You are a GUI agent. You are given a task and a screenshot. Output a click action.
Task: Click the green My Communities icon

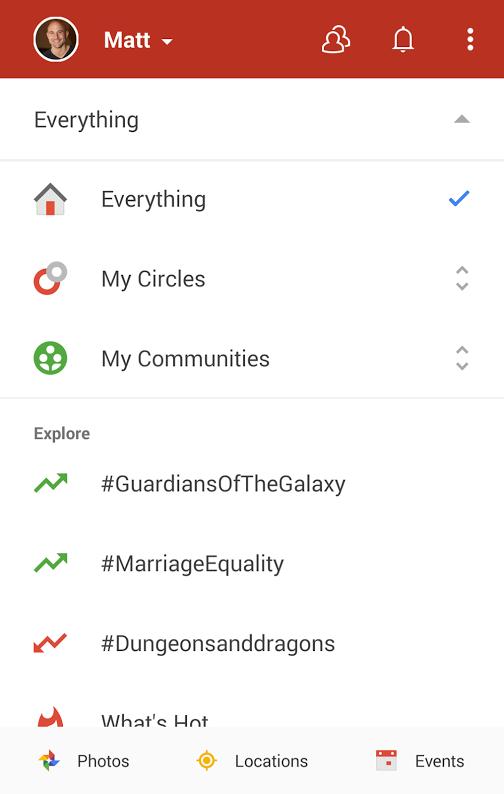point(50,359)
